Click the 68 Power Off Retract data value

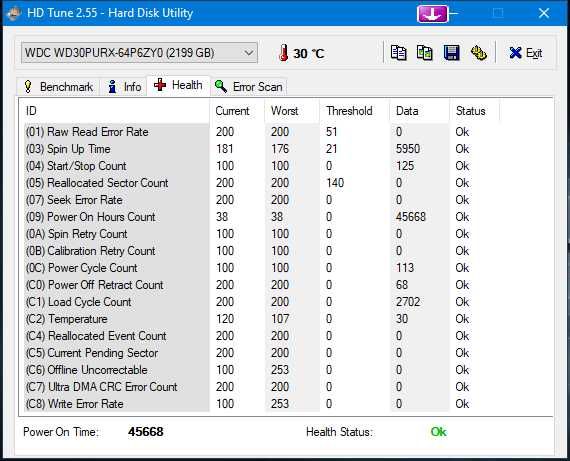[402, 285]
